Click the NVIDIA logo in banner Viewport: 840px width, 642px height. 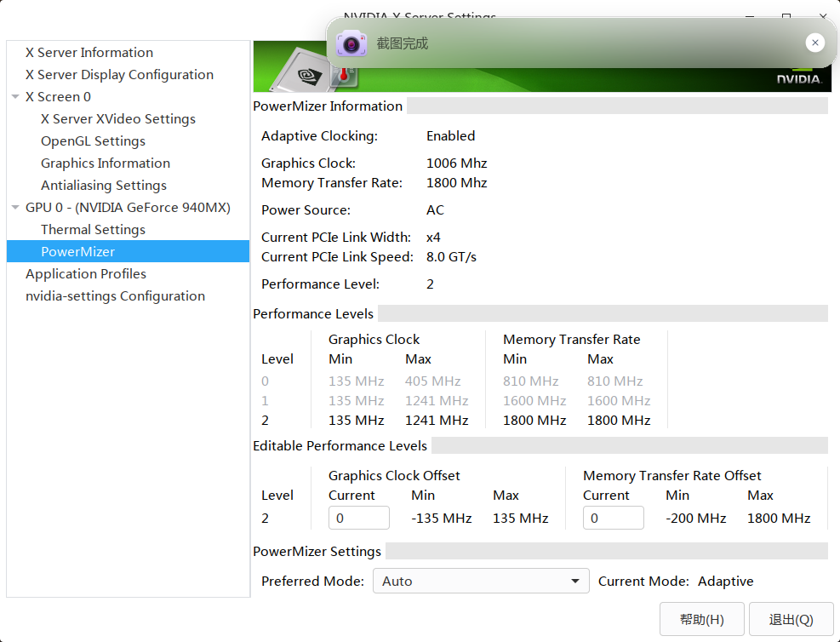797,77
